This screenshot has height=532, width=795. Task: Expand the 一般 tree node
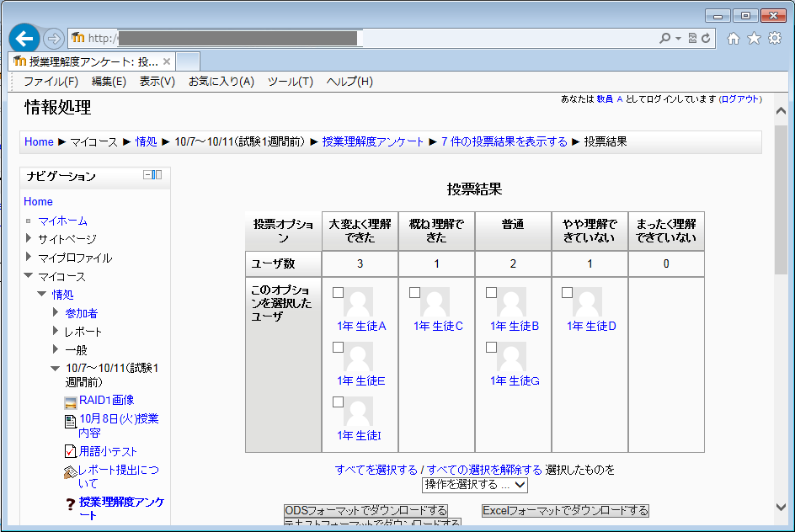pyautogui.click(x=56, y=349)
